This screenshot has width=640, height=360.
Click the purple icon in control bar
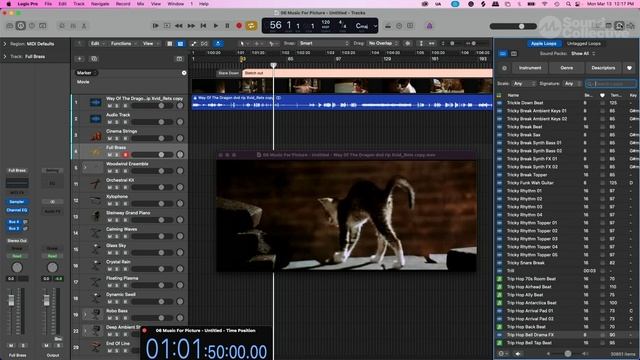[429, 26]
